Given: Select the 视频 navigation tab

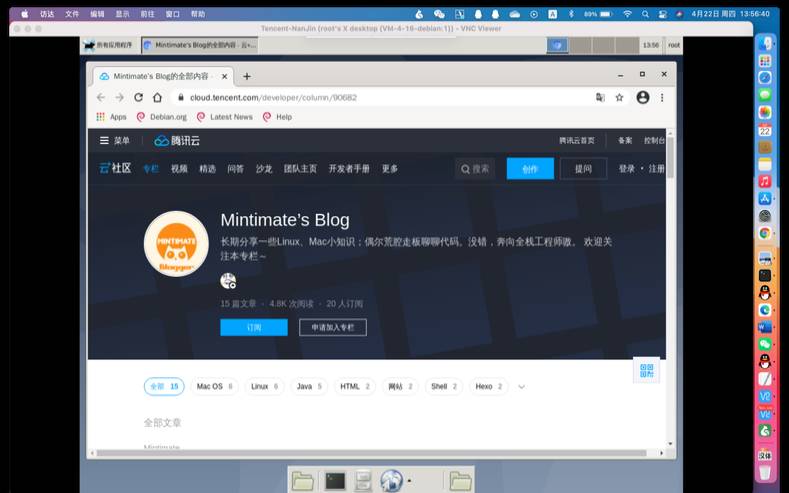Looking at the screenshot, I should click(x=179, y=169).
